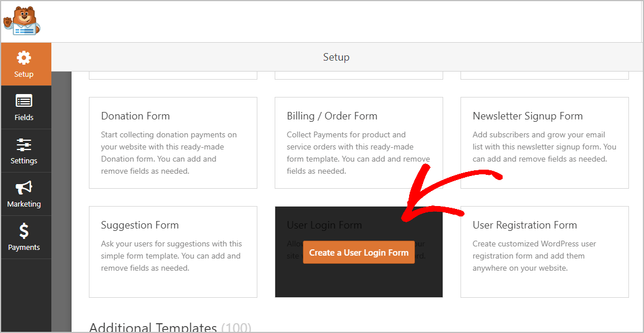
Task: Select the Billing / Order Form template card
Action: [358, 143]
